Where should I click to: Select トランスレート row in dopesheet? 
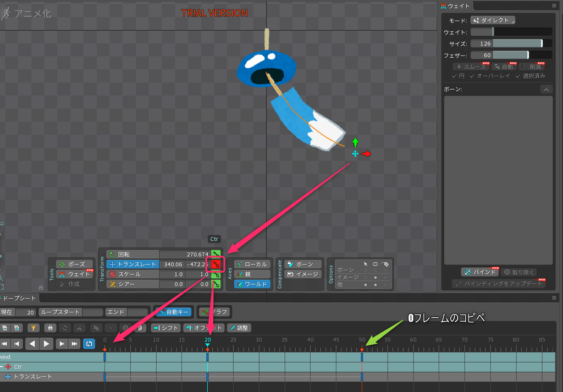[x=32, y=377]
